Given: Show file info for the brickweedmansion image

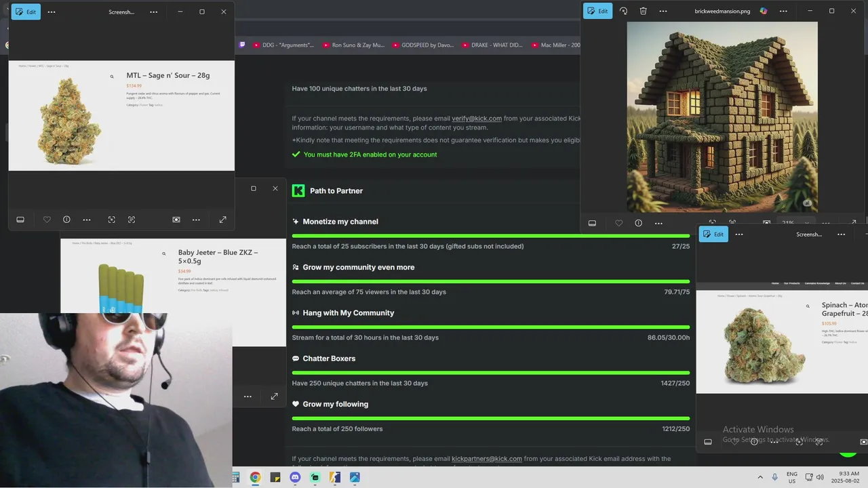Looking at the screenshot, I should point(638,223).
